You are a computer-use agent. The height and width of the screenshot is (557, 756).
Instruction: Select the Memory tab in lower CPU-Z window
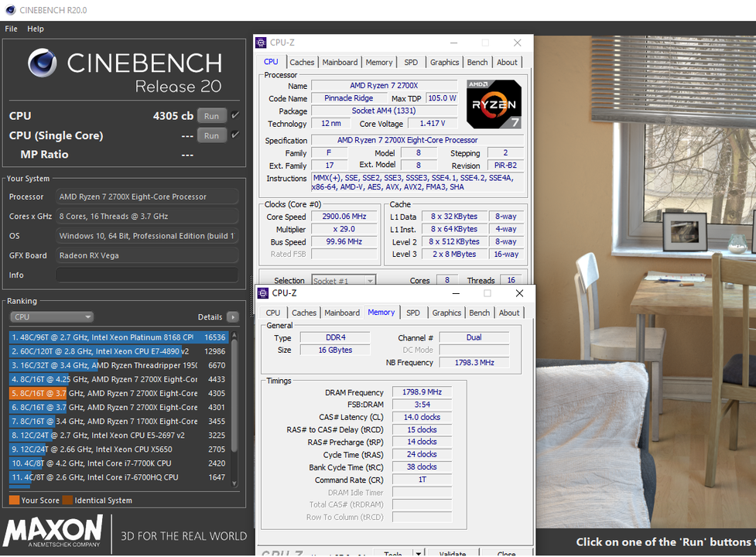[x=381, y=313]
